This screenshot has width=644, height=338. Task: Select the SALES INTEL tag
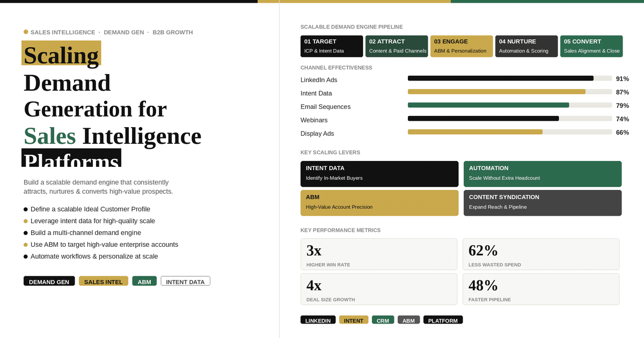pos(104,281)
